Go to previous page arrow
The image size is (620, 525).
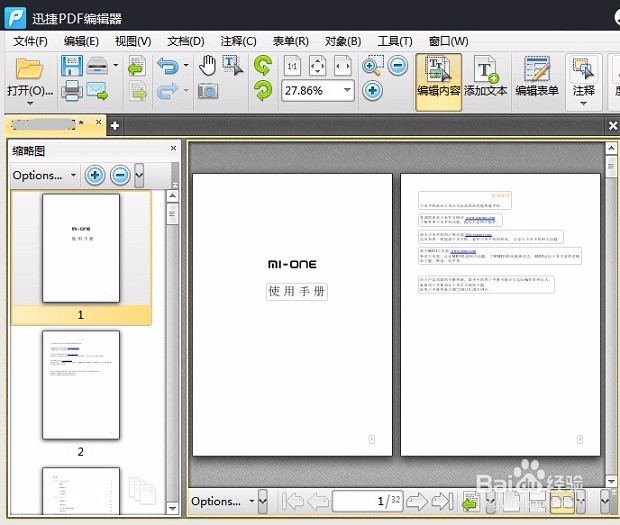[x=318, y=501]
